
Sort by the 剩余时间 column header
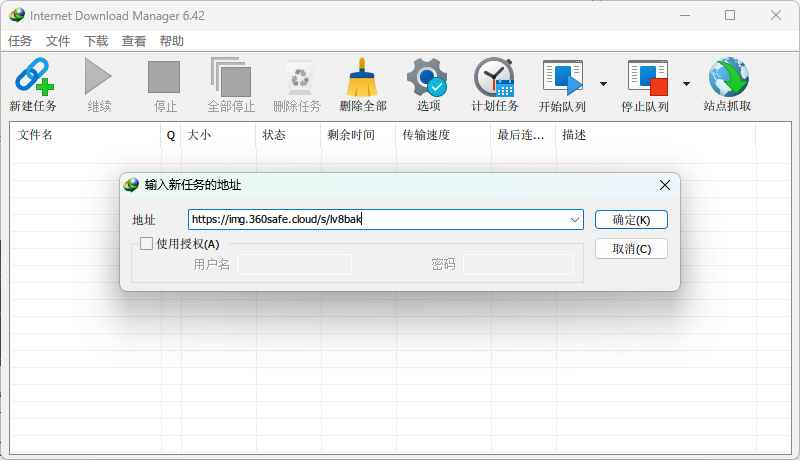click(358, 135)
